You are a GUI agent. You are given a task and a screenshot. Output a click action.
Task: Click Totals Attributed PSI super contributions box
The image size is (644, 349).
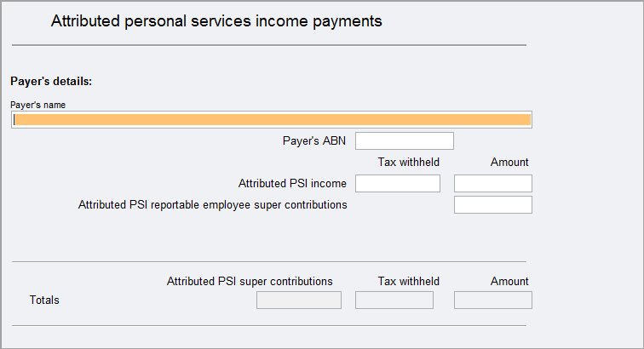298,300
